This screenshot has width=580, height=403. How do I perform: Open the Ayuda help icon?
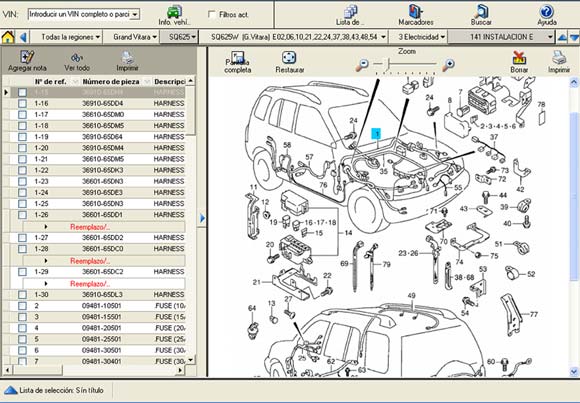tap(546, 11)
